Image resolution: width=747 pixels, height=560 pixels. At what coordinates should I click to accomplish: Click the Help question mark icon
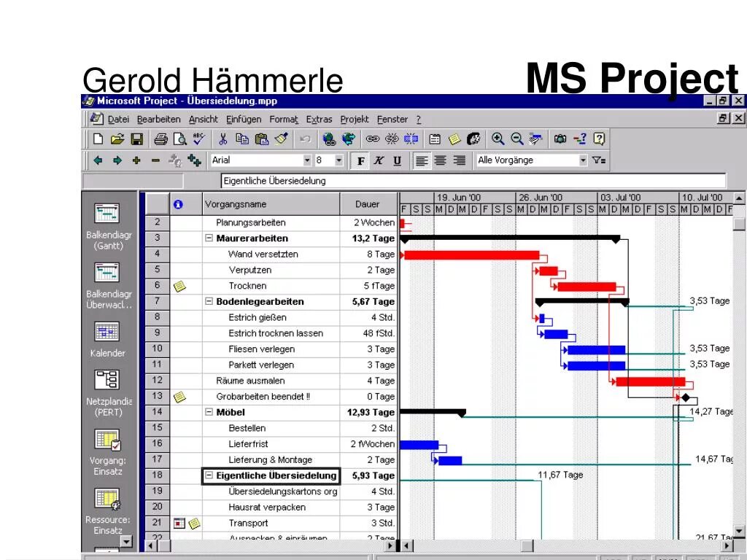(599, 139)
